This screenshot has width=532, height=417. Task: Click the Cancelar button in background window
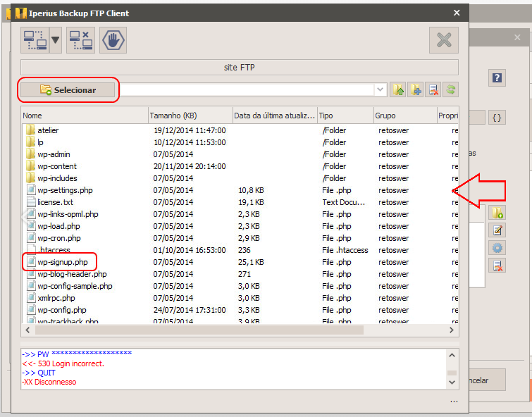(x=487, y=380)
